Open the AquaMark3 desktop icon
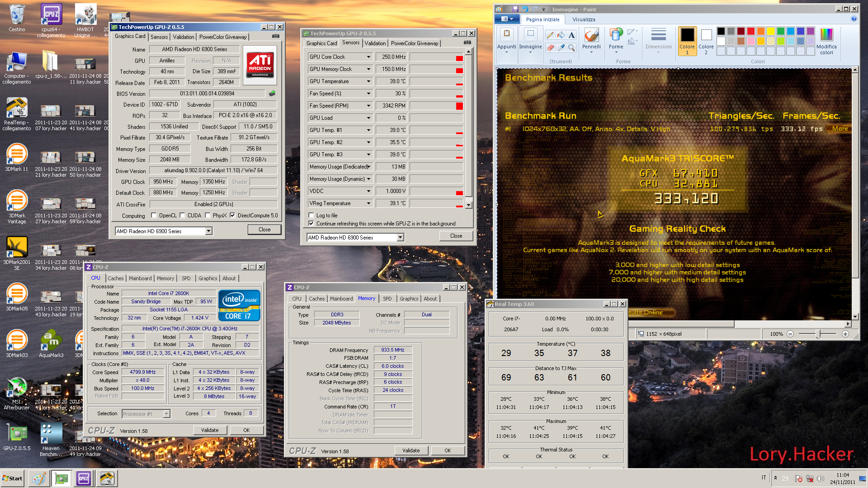 point(51,343)
